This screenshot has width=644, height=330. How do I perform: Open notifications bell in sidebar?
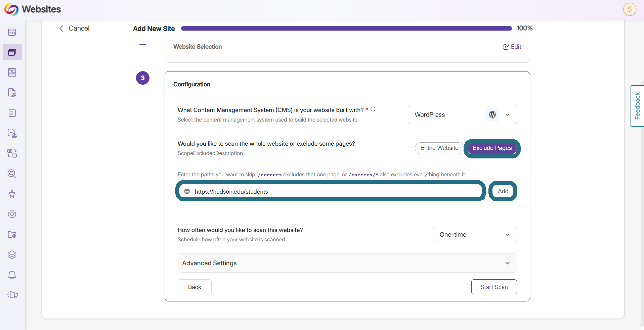[12, 275]
